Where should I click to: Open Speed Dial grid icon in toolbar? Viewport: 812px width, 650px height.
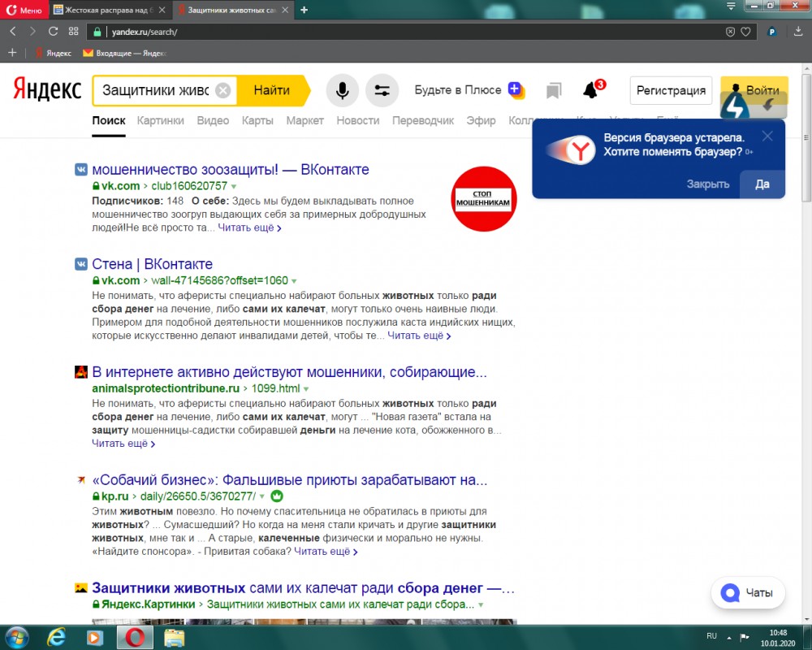[x=73, y=32]
